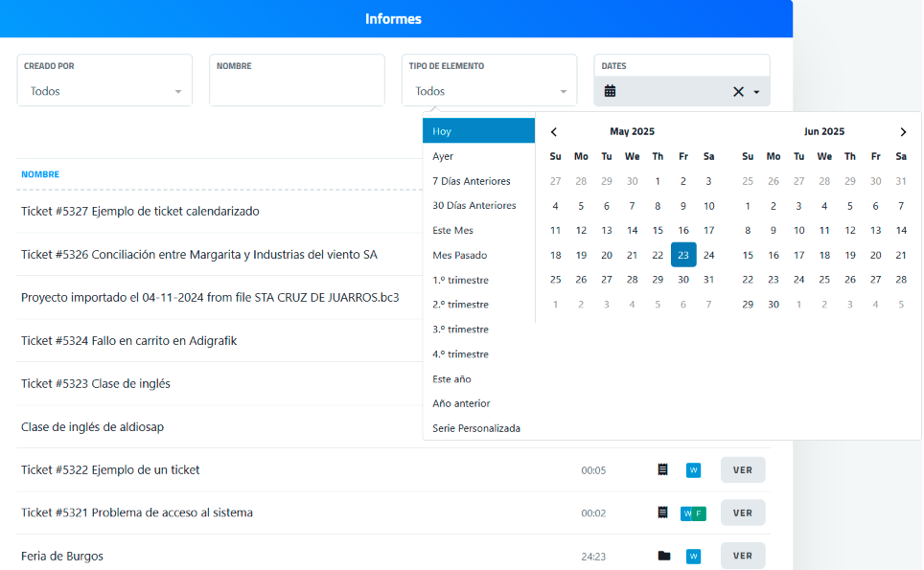Go to previous month in calendar
Screen dimensions: 924x570
554,132
